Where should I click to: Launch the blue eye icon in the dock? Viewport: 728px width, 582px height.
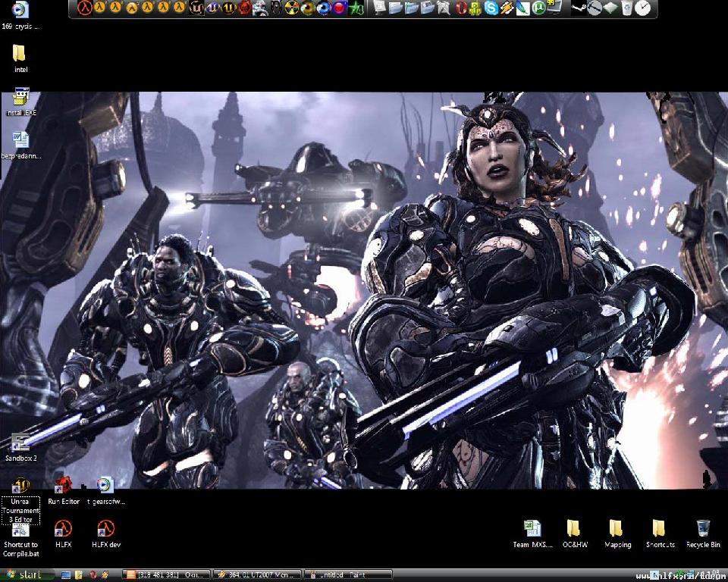point(324,8)
